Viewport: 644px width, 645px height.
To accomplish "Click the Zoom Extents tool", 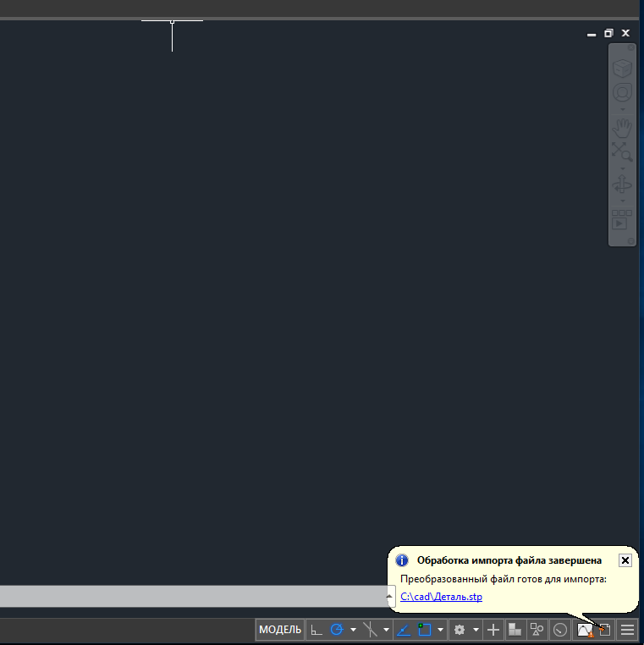I will (x=622, y=152).
